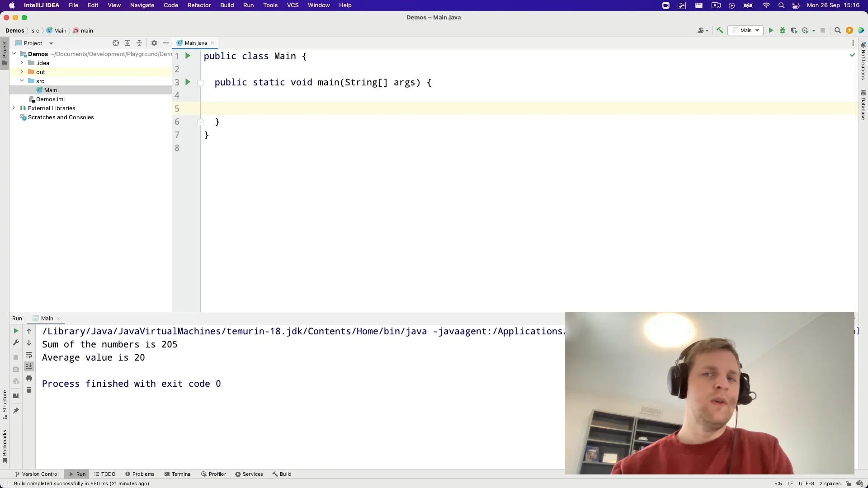
Task: Rerun Main using console green play button
Action: point(16,331)
